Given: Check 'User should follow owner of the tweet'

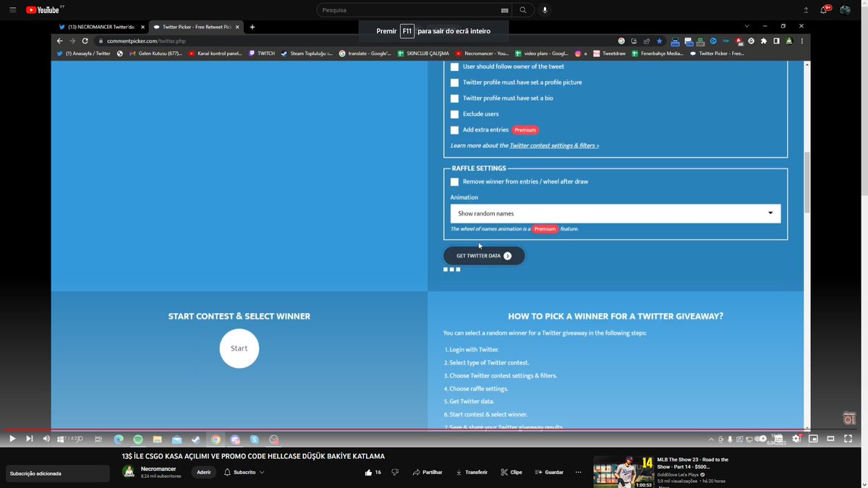Looking at the screenshot, I should click(454, 67).
